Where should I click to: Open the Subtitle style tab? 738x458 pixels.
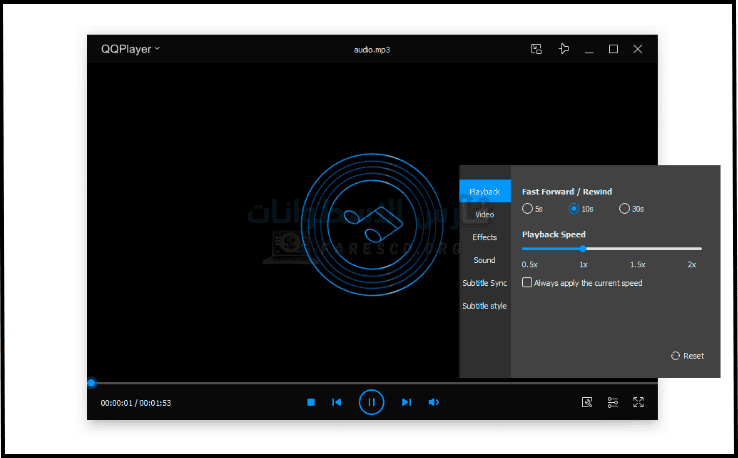click(485, 306)
